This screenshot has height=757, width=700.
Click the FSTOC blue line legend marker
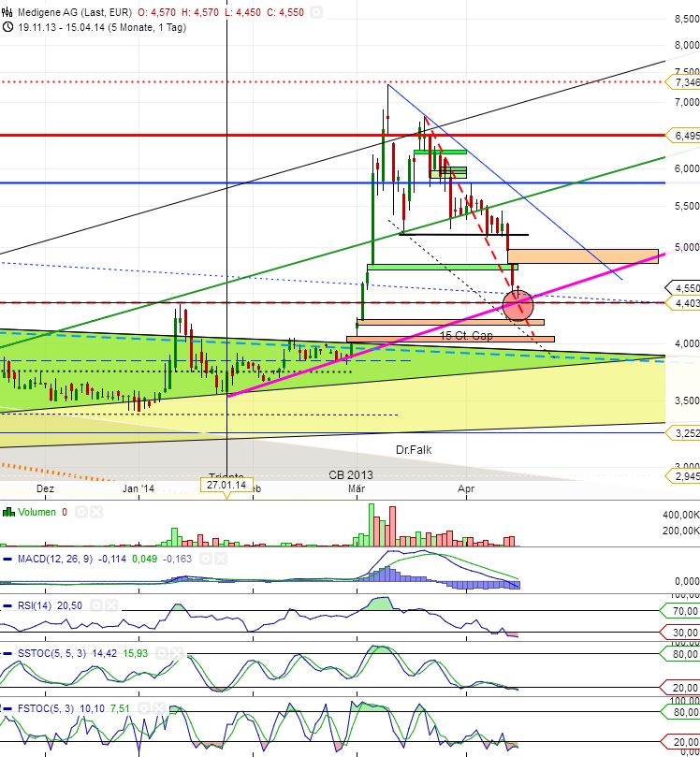click(x=7, y=708)
